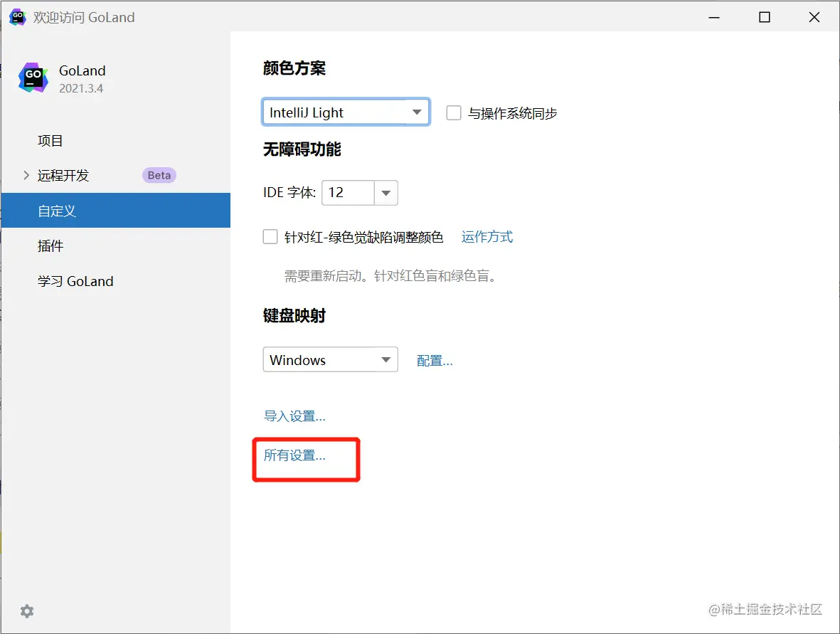Click the 无障碍功能 heading

302,149
